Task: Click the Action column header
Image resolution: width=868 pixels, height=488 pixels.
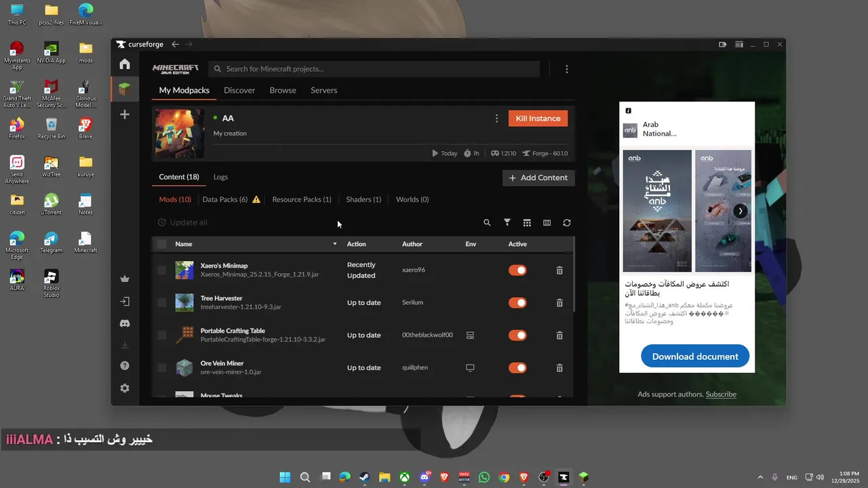Action: (357, 244)
